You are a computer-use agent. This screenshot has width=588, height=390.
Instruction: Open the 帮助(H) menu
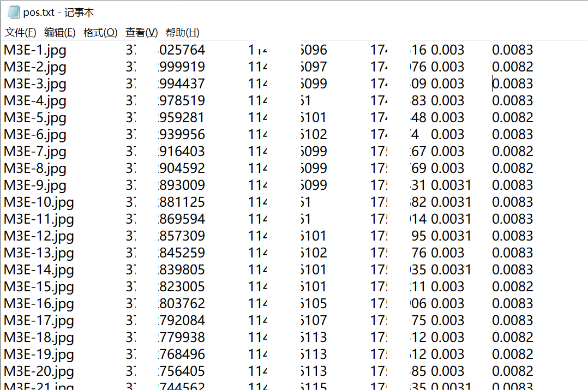click(182, 33)
